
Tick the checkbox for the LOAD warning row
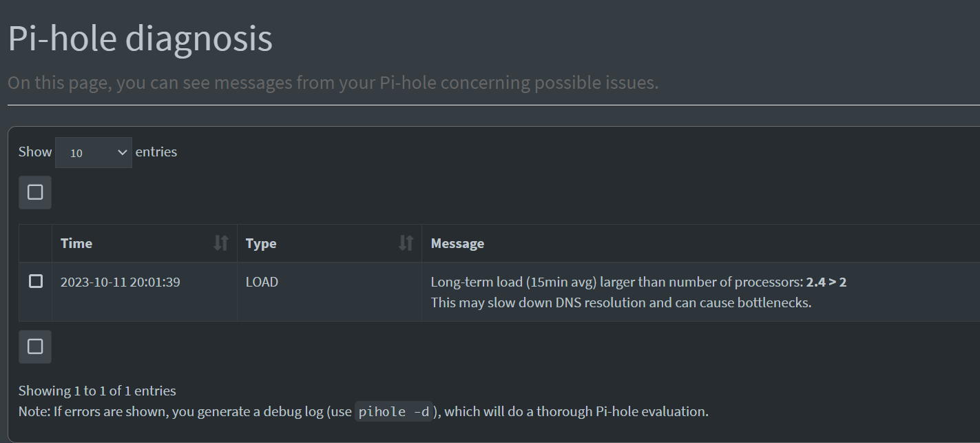click(34, 281)
